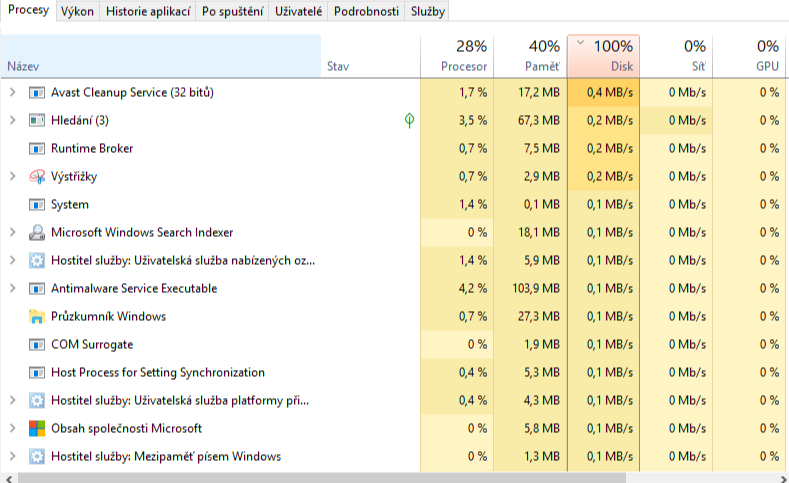Click gear icon of Mezipaměť písem Windows
Image resolution: width=789 pixels, height=483 pixels.
(37, 456)
